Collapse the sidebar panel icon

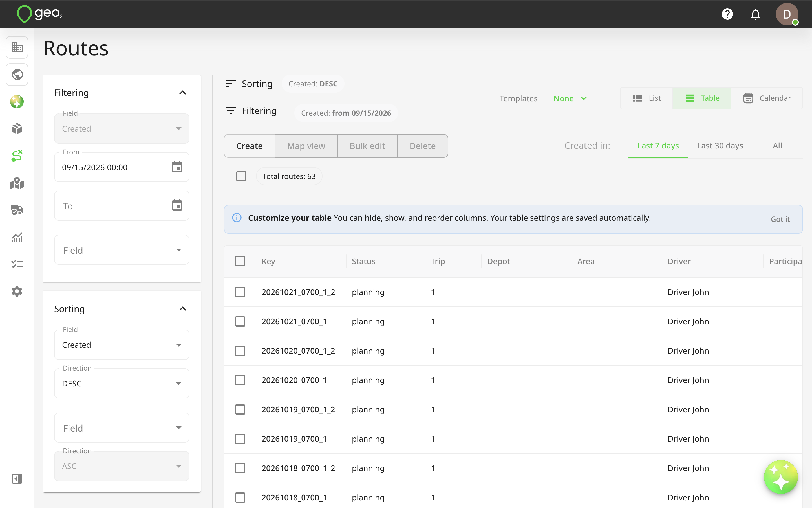[17, 478]
